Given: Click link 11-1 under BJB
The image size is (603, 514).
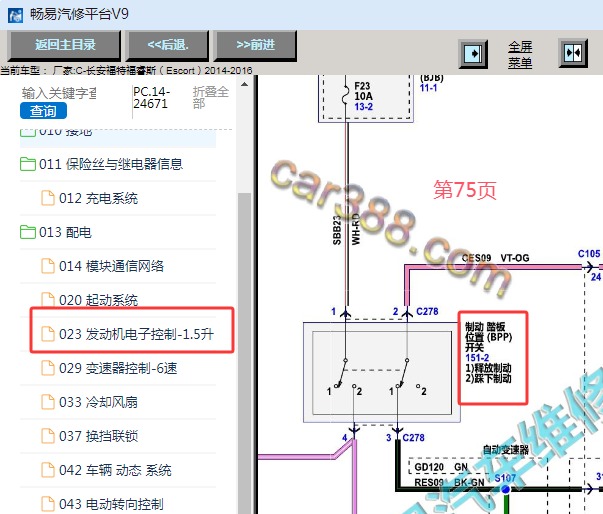Looking at the screenshot, I should coord(428,88).
